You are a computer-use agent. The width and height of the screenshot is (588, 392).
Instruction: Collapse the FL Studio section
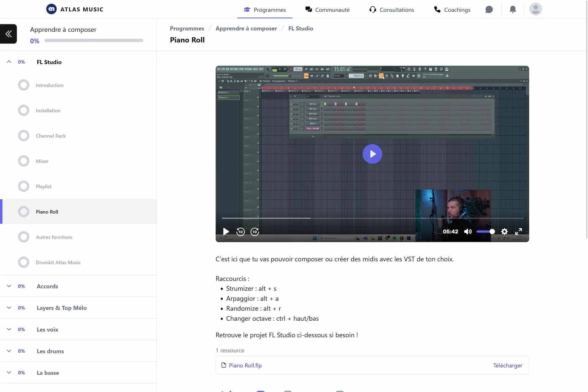point(9,62)
